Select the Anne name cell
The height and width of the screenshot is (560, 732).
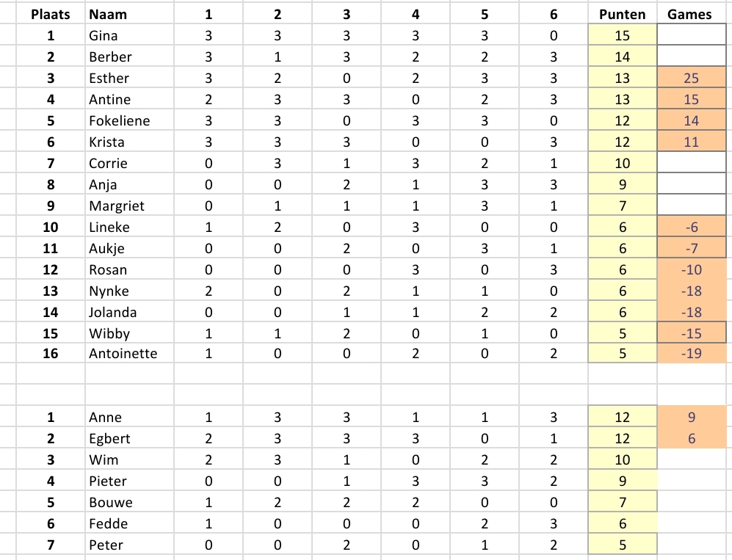point(129,417)
